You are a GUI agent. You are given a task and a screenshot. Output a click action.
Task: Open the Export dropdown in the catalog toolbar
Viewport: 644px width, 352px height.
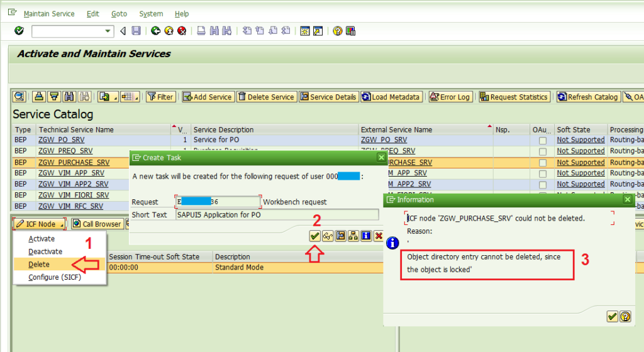point(108,97)
